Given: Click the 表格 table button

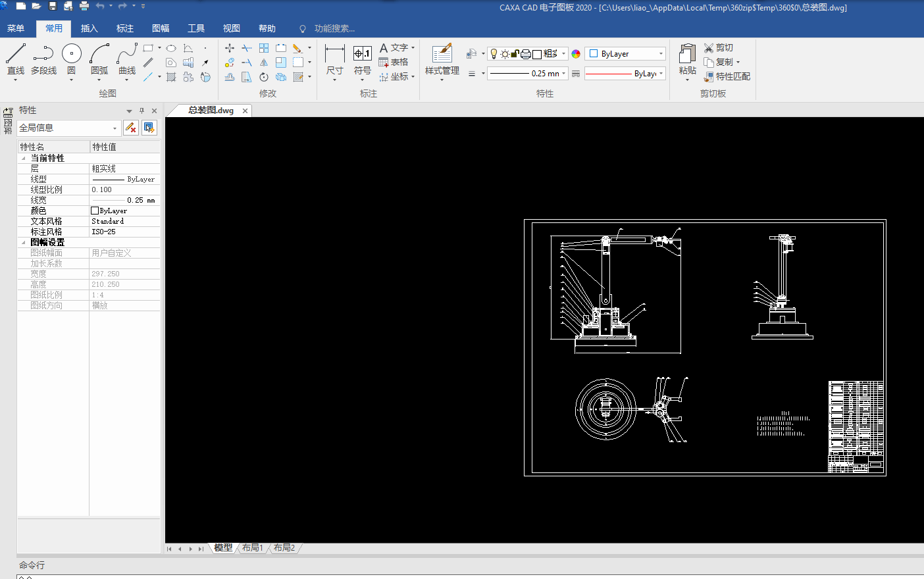Looking at the screenshot, I should [x=394, y=62].
